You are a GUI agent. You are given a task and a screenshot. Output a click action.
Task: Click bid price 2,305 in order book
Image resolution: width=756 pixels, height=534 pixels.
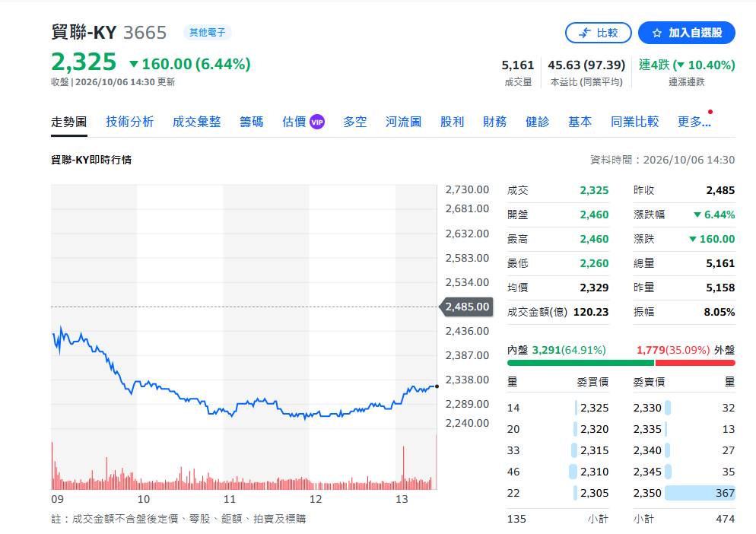(x=594, y=493)
